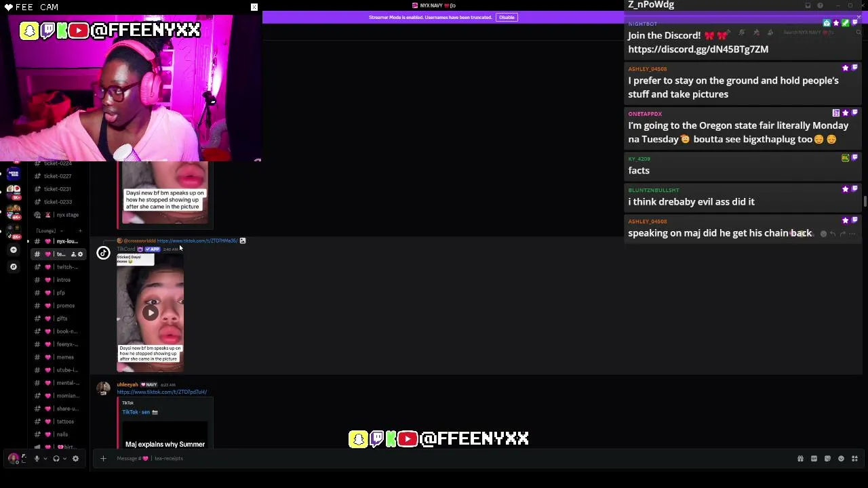Open the gift icon in message bar

point(800,458)
